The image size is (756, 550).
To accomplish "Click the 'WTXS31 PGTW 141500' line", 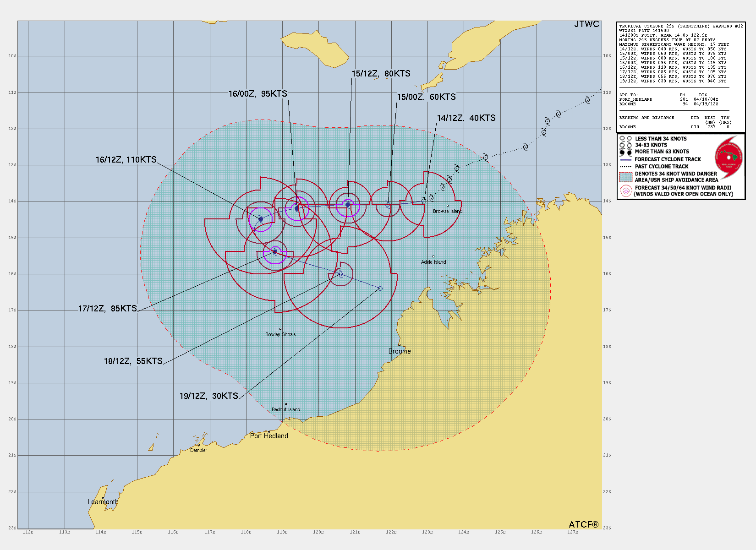I will pos(644,31).
